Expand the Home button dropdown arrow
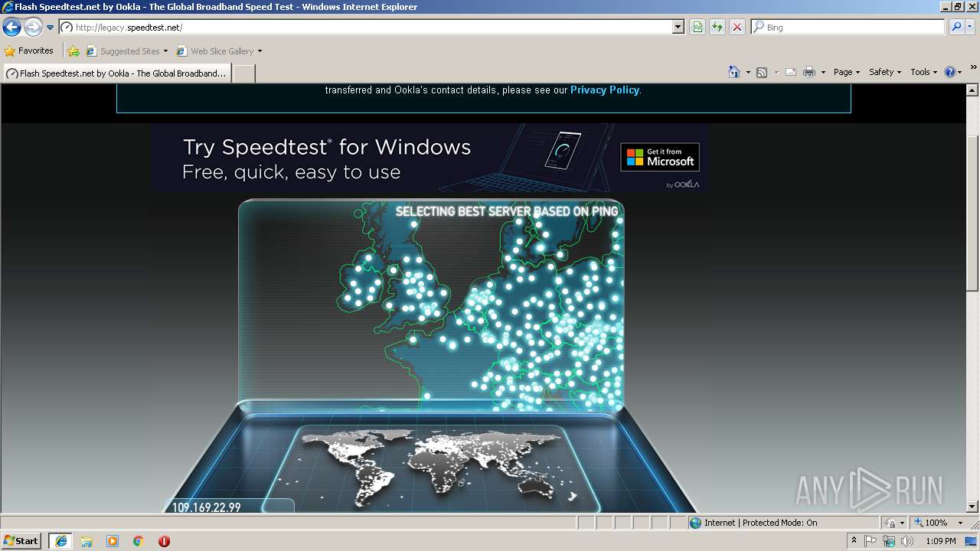 click(x=748, y=72)
